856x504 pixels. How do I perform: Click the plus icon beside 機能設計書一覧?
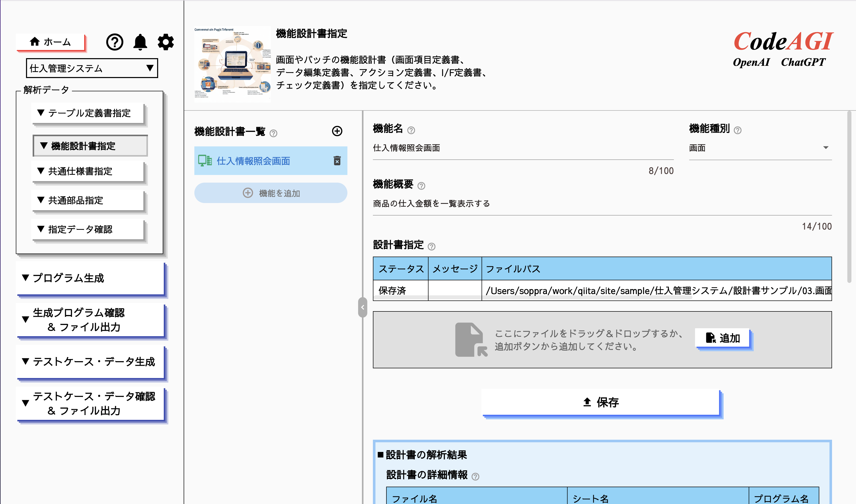337,131
